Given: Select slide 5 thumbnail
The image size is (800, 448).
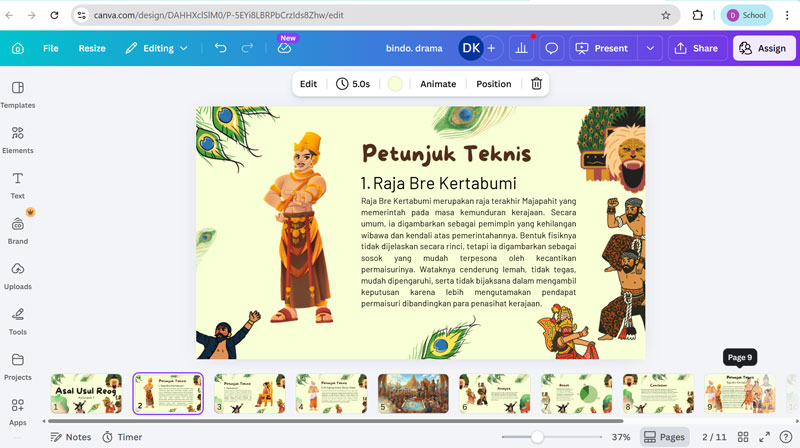Looking at the screenshot, I should click(x=414, y=393).
